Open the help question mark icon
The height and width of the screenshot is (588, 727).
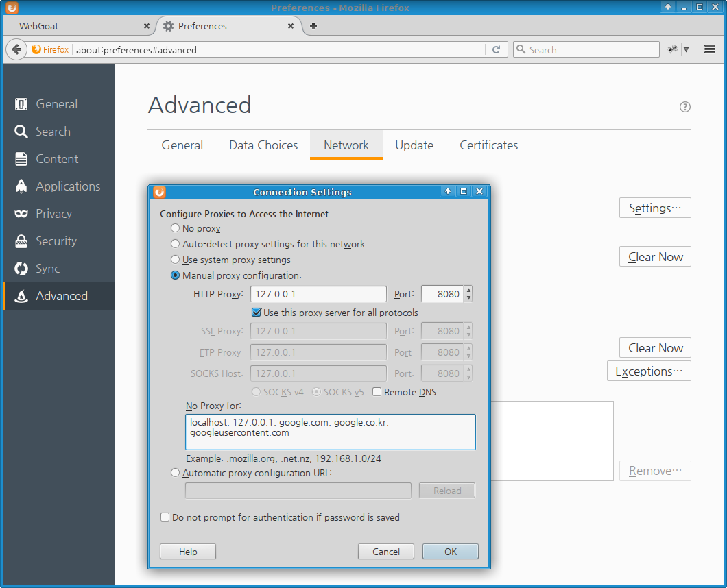click(684, 107)
